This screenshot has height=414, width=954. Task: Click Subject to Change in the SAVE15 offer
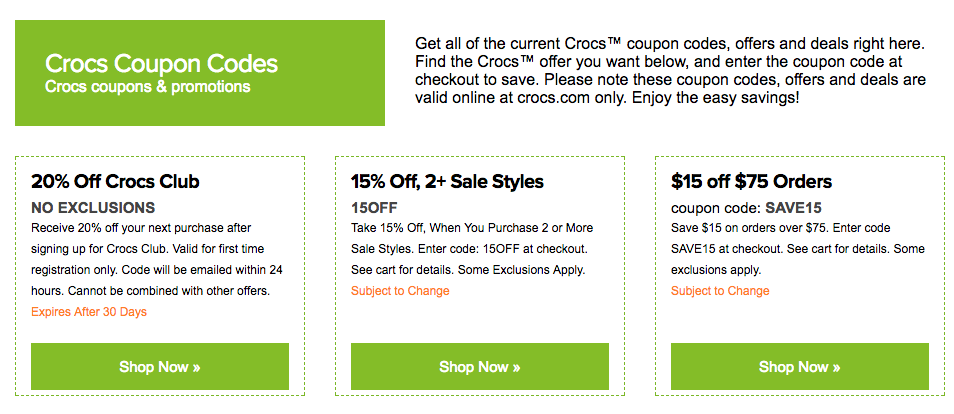[x=720, y=291]
